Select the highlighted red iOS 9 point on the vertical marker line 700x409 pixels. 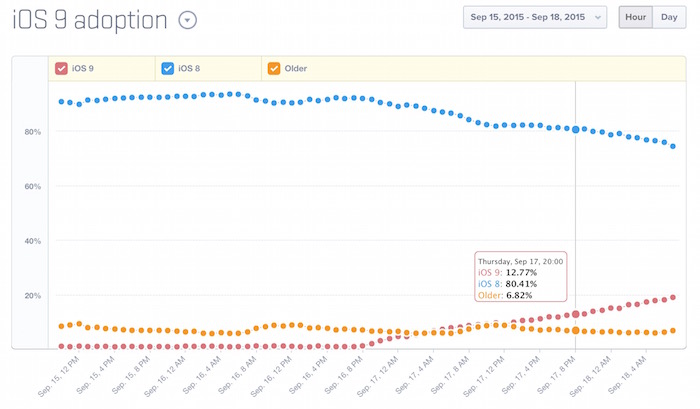[x=575, y=315]
